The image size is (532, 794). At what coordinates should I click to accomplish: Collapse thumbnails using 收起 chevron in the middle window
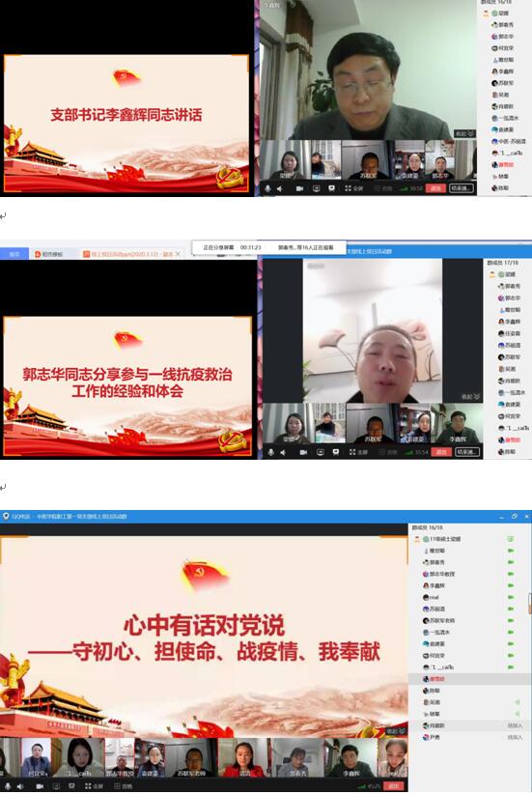coord(471,396)
